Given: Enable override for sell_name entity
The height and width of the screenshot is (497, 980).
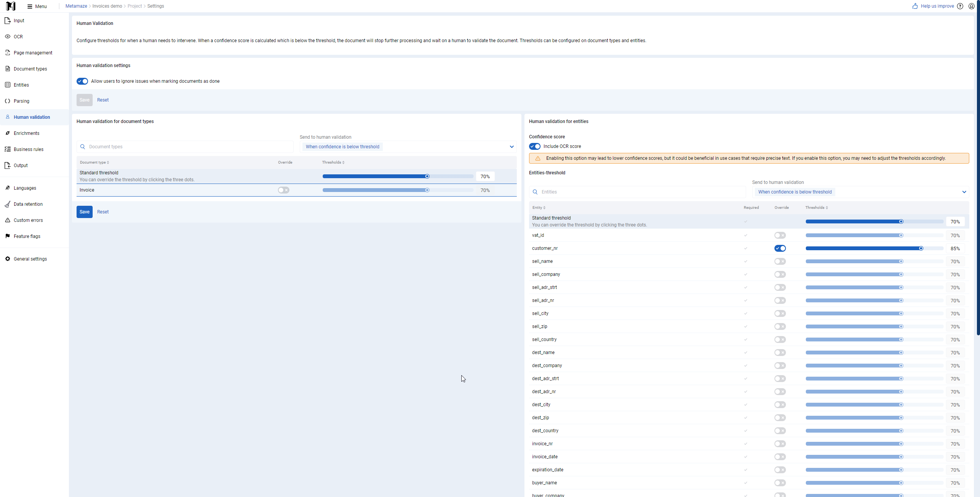Looking at the screenshot, I should click(780, 261).
